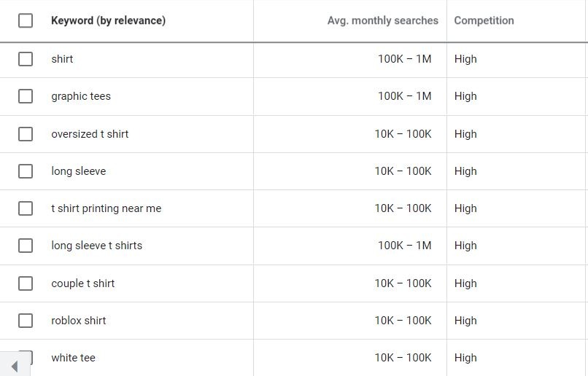Image resolution: width=588 pixels, height=376 pixels.
Task: Click the 'white tee' keyword
Action: (x=73, y=358)
